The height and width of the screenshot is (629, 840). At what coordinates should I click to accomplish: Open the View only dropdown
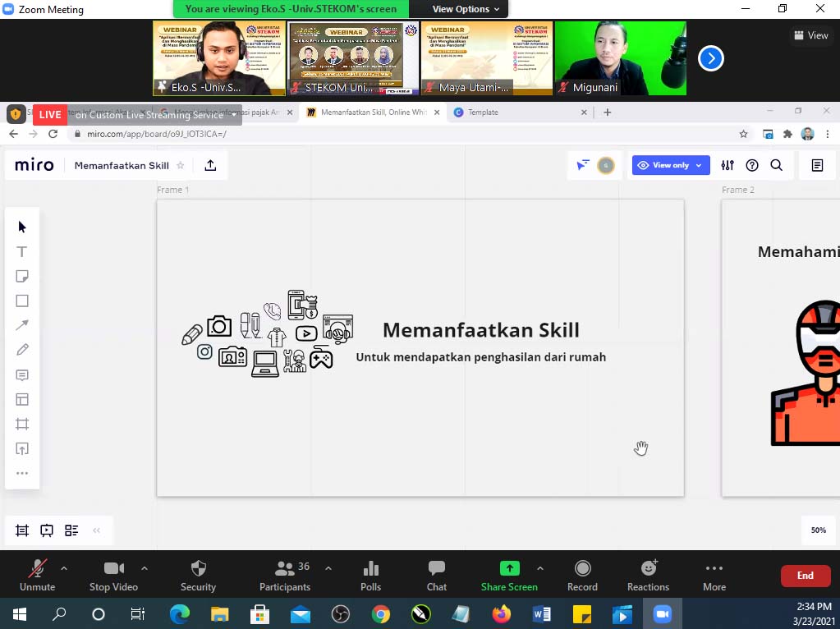[x=671, y=165]
